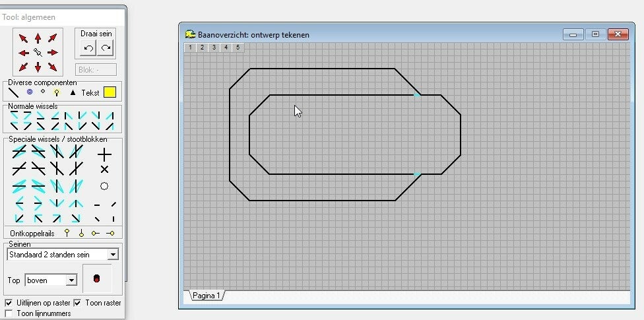Screen dimensions: 644x320
Task: Choose Ontkoppelrails icon with circle at bottom
Action: click(81, 234)
